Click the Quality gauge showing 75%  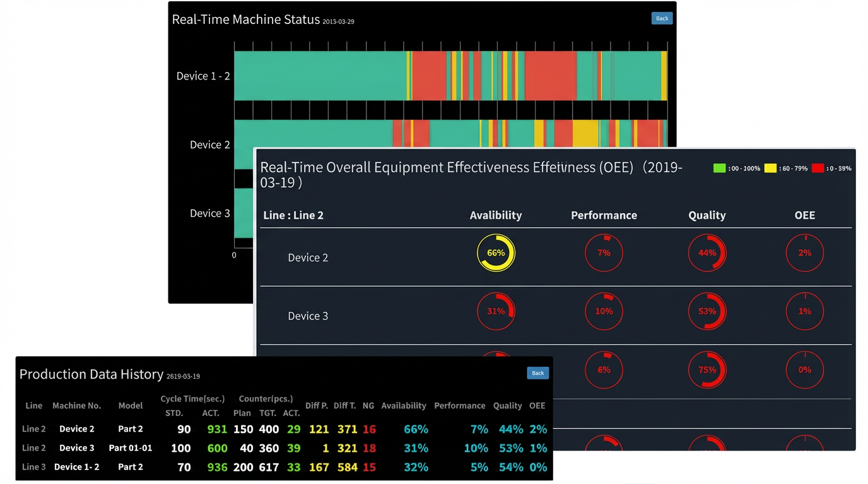click(x=707, y=370)
